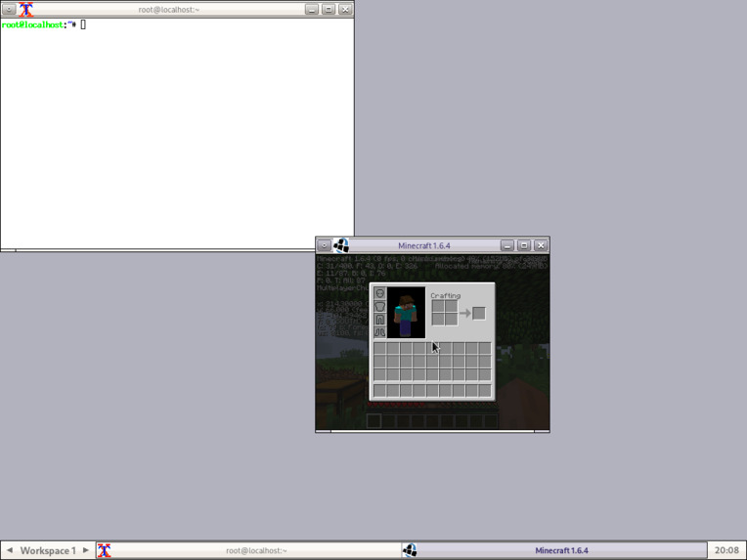
Task: Select last slot of inventory third row
Action: pos(485,374)
